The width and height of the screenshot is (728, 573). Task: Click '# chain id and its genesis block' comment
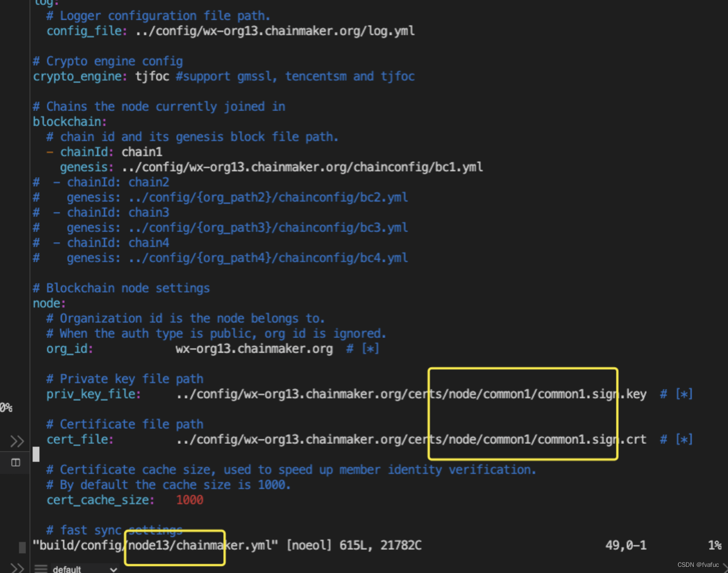click(192, 137)
